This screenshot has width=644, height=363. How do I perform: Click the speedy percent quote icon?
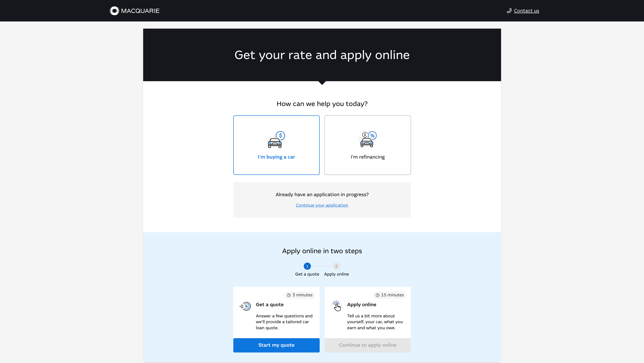coord(245,306)
